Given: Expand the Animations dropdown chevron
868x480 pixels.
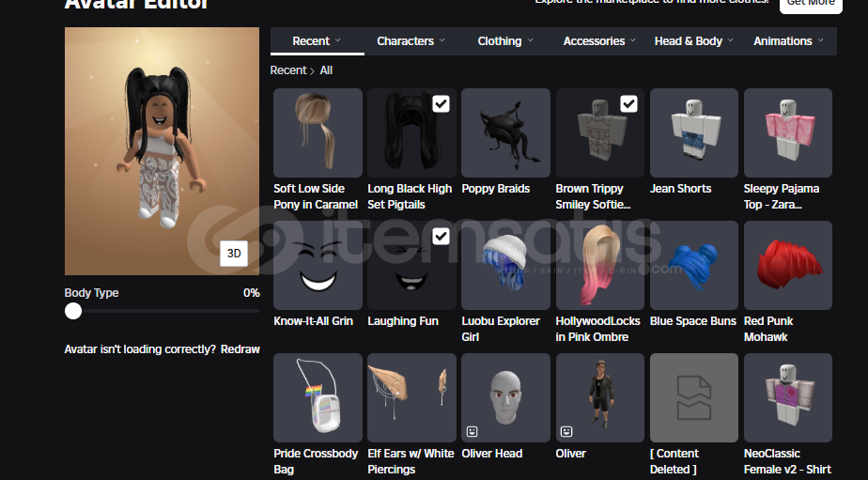Looking at the screenshot, I should tap(820, 40).
